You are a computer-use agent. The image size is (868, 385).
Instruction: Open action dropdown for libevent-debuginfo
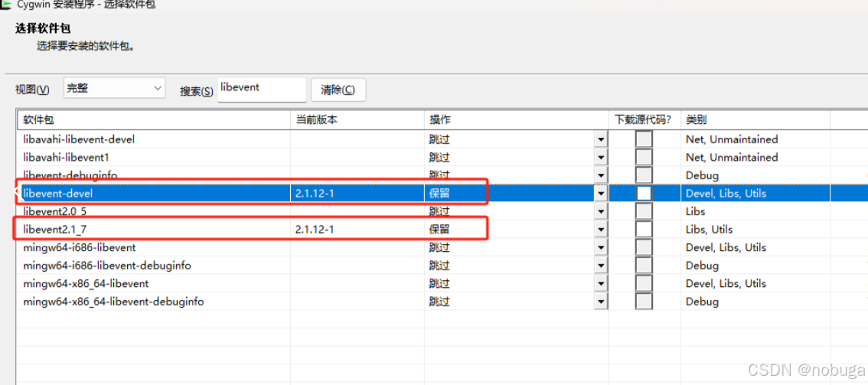pos(601,175)
